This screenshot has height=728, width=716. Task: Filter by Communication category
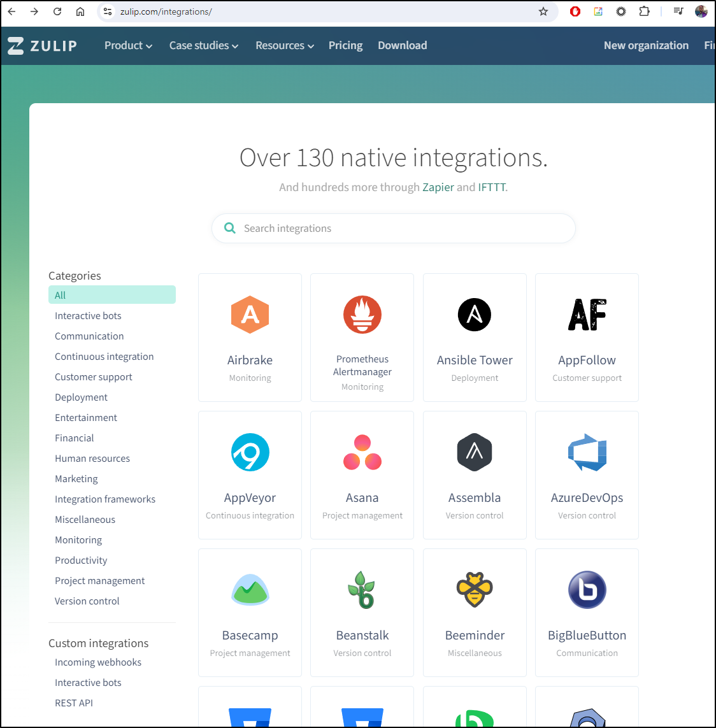point(89,336)
